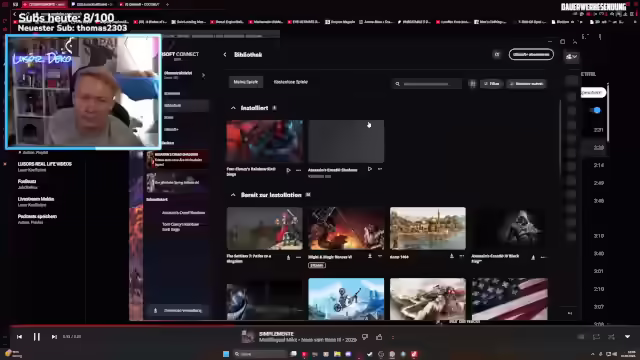Click the Ubisoft+ subscription button

[x=531, y=54]
